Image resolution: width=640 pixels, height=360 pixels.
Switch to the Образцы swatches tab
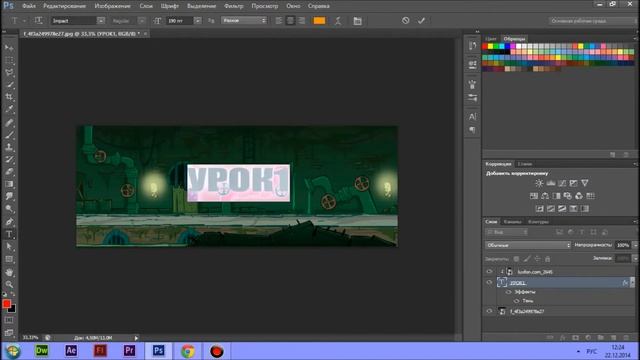[x=514, y=39]
